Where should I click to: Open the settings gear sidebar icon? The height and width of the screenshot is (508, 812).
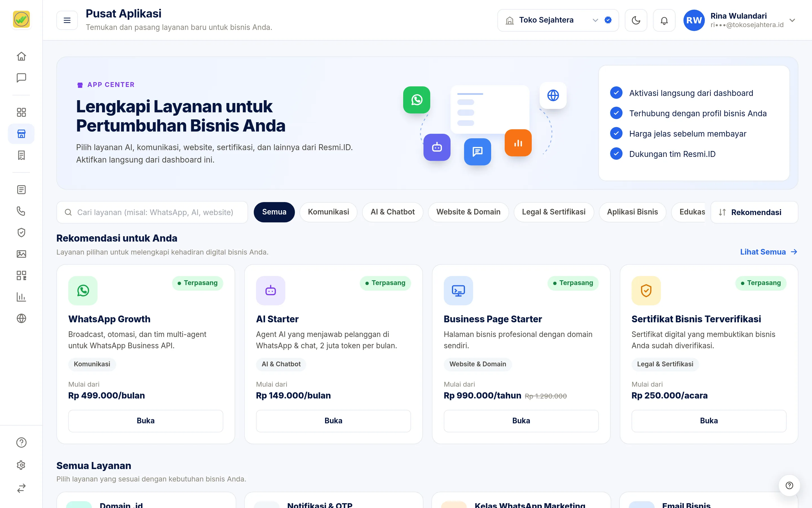21,465
